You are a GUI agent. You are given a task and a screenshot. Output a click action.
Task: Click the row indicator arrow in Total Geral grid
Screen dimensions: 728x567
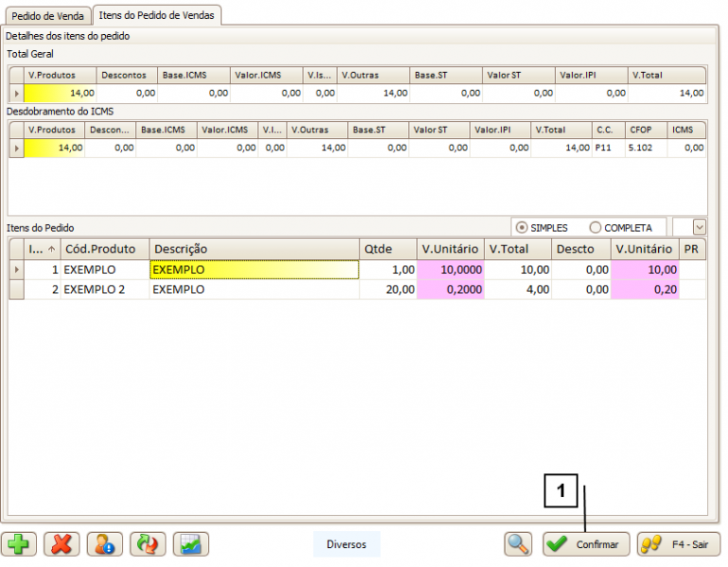pyautogui.click(x=16, y=94)
